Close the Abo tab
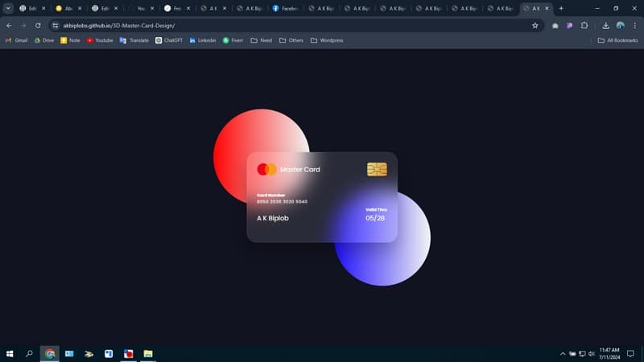This screenshot has height=362, width=644. 80,8
